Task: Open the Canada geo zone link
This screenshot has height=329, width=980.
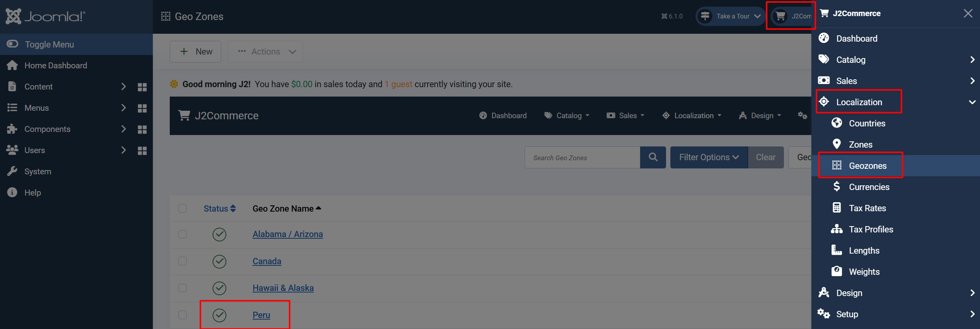Action: pyautogui.click(x=267, y=261)
